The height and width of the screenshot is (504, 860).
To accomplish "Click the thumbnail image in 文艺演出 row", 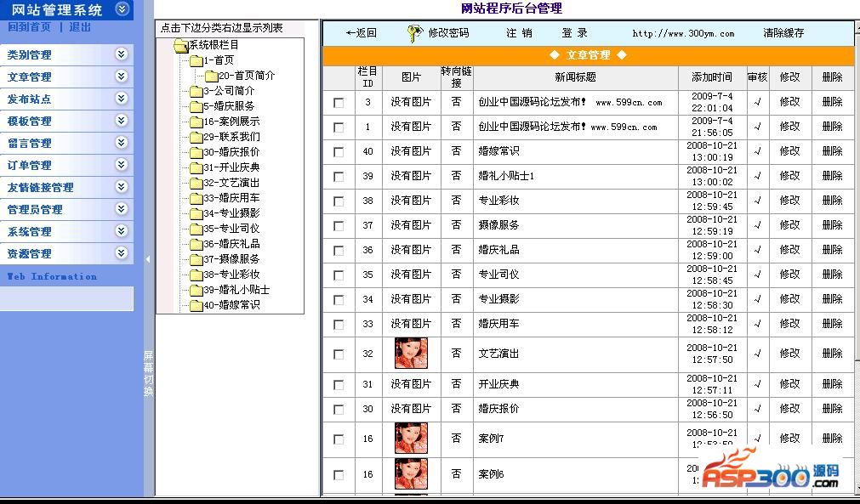I will pos(411,354).
